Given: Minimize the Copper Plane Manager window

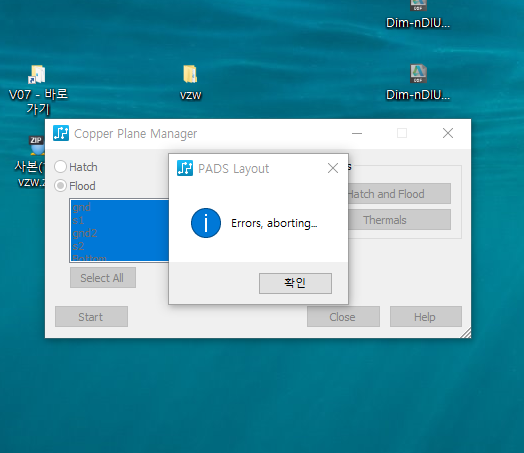Looking at the screenshot, I should [357, 133].
